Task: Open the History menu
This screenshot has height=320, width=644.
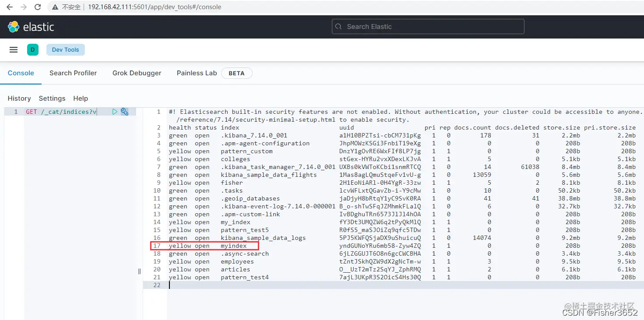Action: (19, 98)
